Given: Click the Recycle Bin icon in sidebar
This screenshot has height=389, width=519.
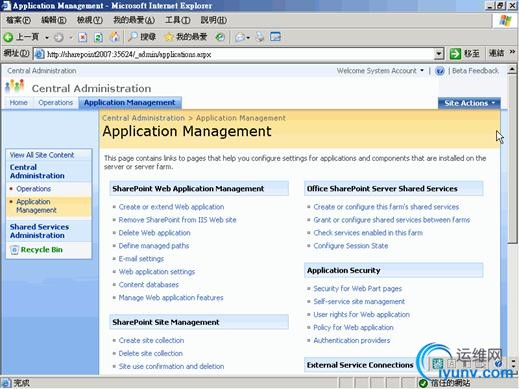Looking at the screenshot, I should point(14,250).
